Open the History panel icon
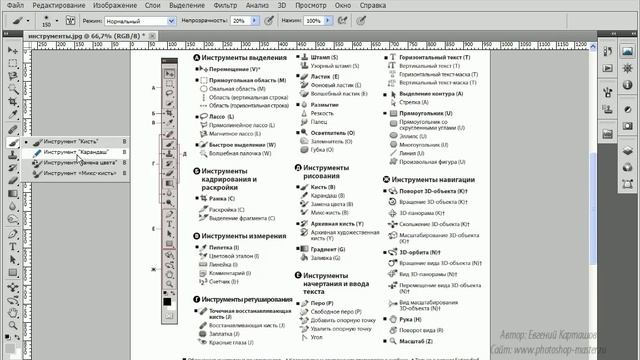The width and height of the screenshot is (640, 360). [x=607, y=51]
